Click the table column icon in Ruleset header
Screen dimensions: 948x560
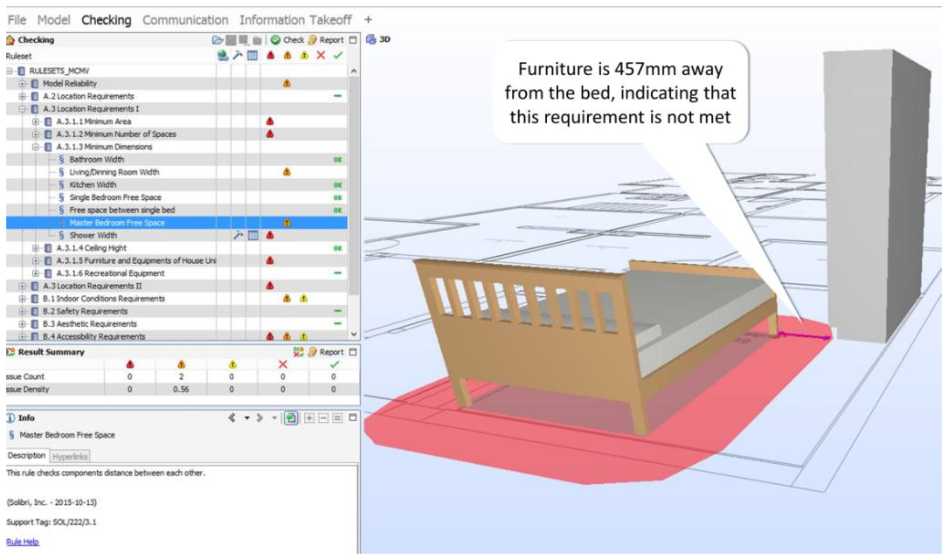click(253, 56)
